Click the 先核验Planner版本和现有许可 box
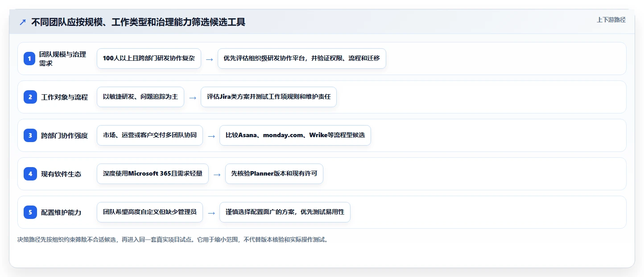Viewport: 644px width, 277px height. [274, 174]
